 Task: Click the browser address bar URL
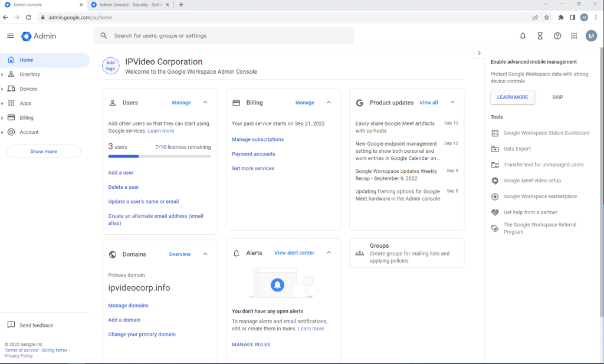click(80, 17)
